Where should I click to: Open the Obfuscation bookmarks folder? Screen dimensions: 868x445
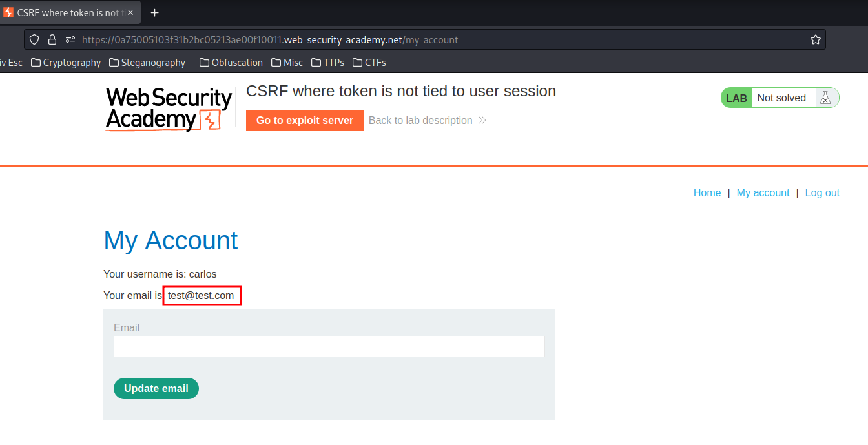point(231,63)
